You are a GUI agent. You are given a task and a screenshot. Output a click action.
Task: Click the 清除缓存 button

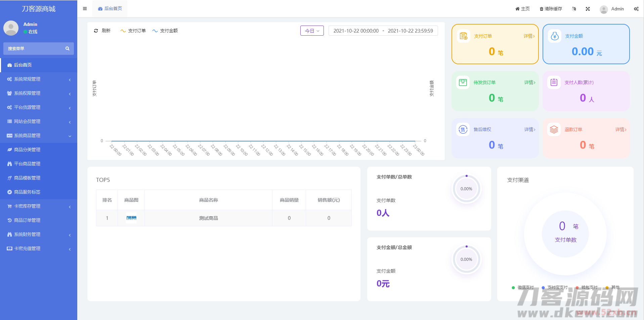[x=551, y=9]
